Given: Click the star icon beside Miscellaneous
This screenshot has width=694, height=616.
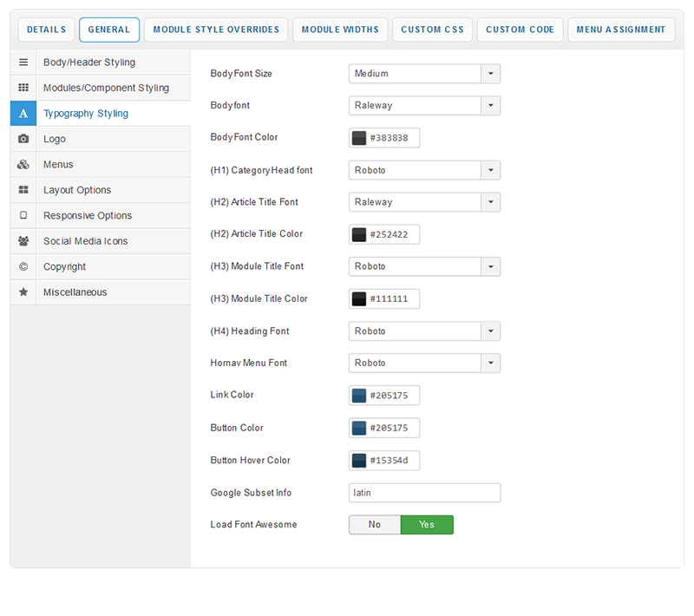Looking at the screenshot, I should [x=23, y=292].
